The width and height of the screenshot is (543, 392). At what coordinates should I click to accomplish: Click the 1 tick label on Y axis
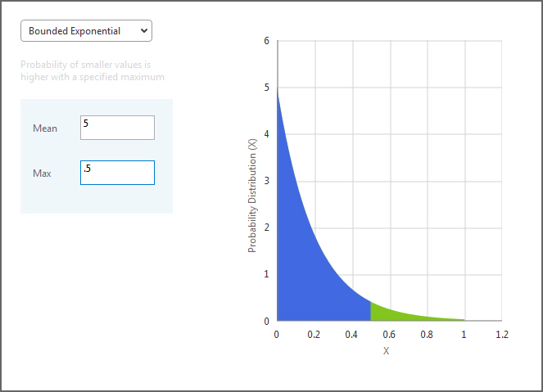pyautogui.click(x=266, y=274)
